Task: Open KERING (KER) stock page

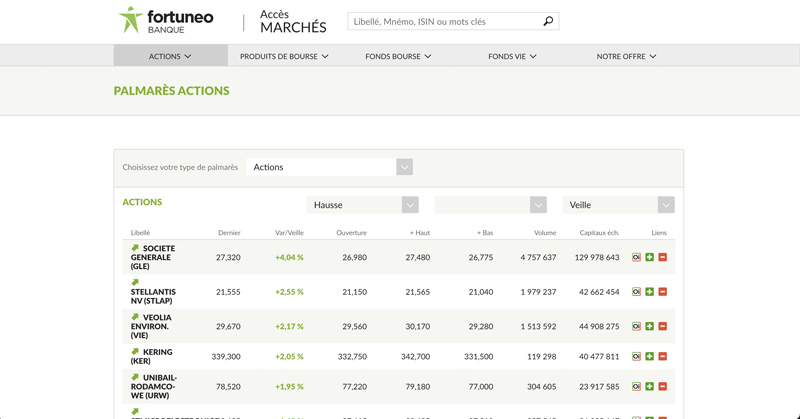Action: coord(152,356)
